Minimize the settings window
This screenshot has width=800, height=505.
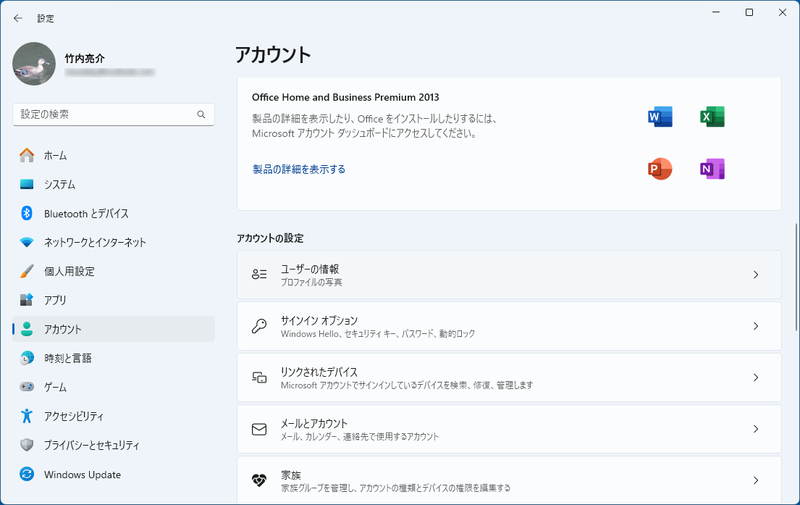(x=716, y=12)
